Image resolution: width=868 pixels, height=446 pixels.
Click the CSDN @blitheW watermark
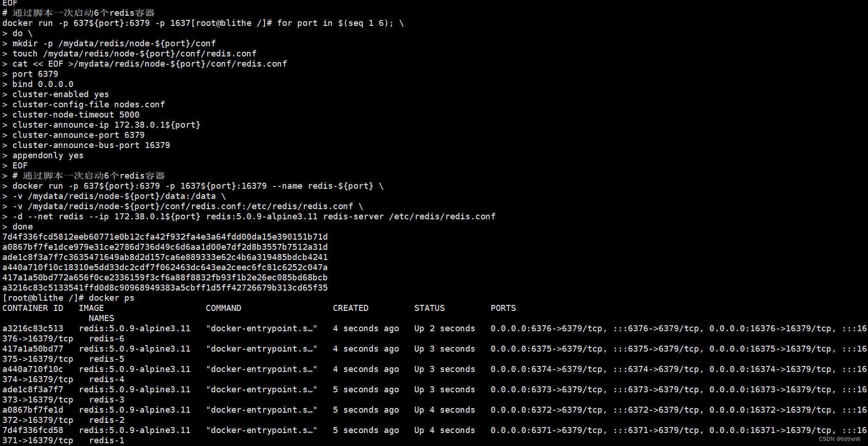point(839,439)
